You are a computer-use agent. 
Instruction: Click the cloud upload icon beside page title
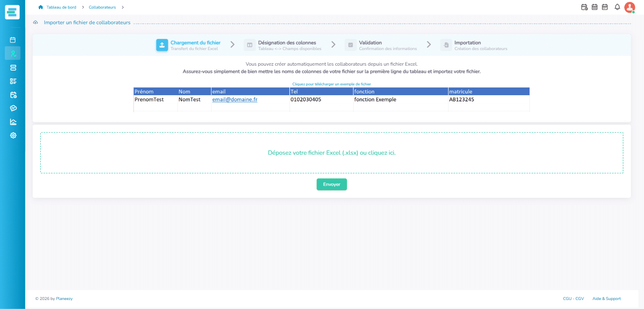[x=36, y=23]
